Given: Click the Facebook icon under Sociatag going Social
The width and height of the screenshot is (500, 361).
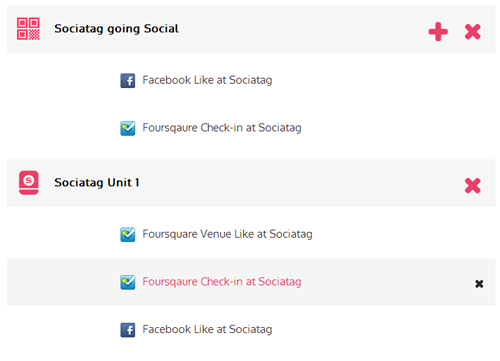Looking at the screenshot, I should point(128,81).
